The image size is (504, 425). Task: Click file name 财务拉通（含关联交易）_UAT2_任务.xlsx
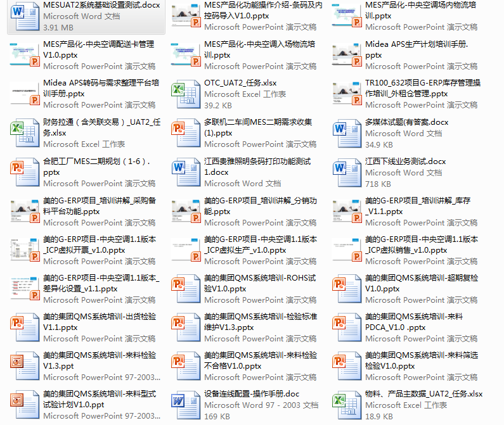pyautogui.click(x=102, y=127)
